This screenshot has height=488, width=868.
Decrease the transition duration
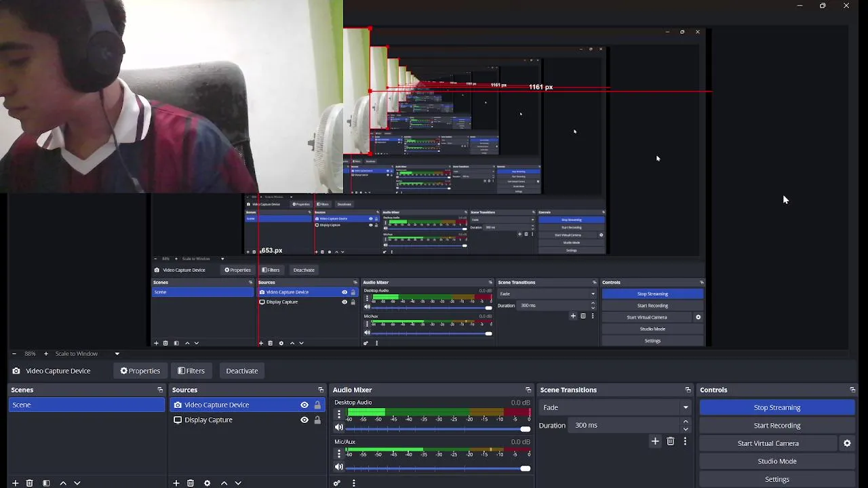pos(686,429)
